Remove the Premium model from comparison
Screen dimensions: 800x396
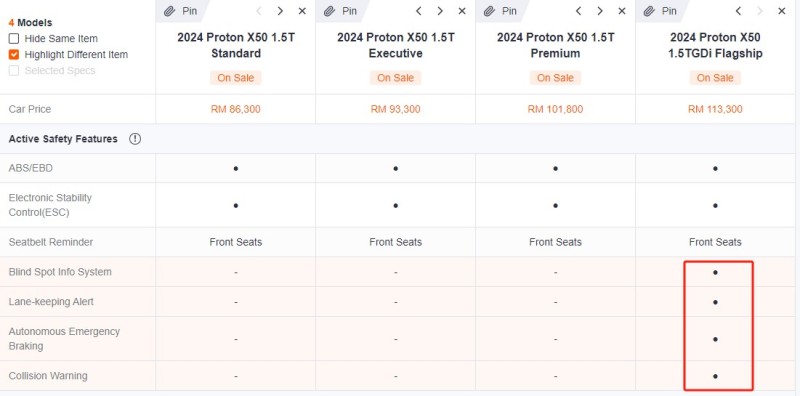coord(622,11)
